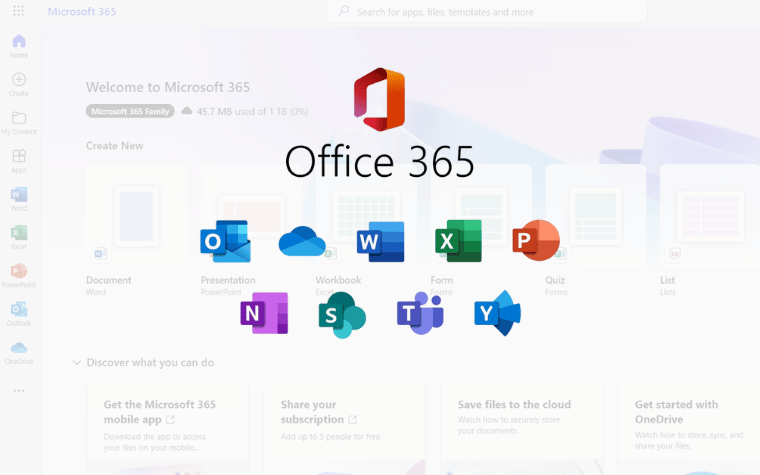Viewport: 760px width, 475px height.
Task: Click the Microsoft 365 header title
Action: 82,11
